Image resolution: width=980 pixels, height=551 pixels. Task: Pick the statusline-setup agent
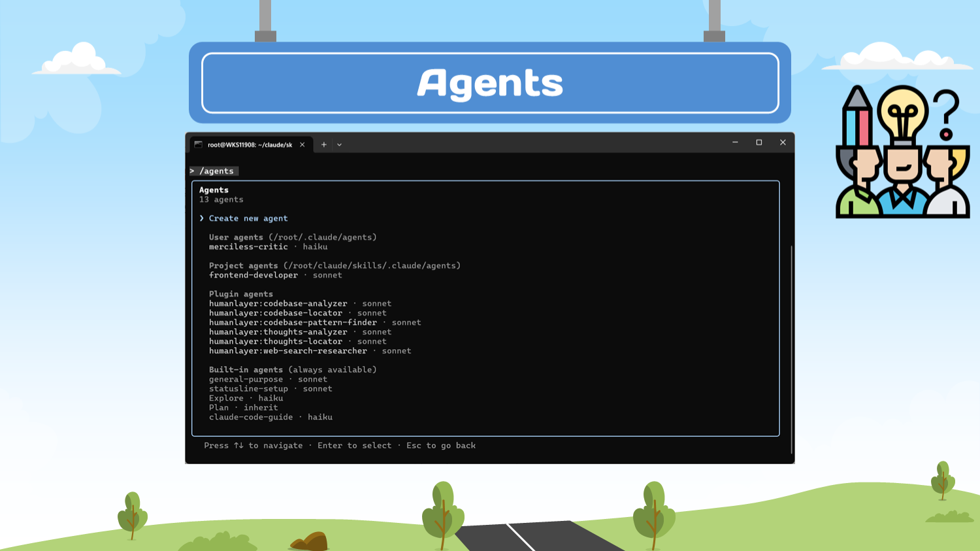[248, 389]
